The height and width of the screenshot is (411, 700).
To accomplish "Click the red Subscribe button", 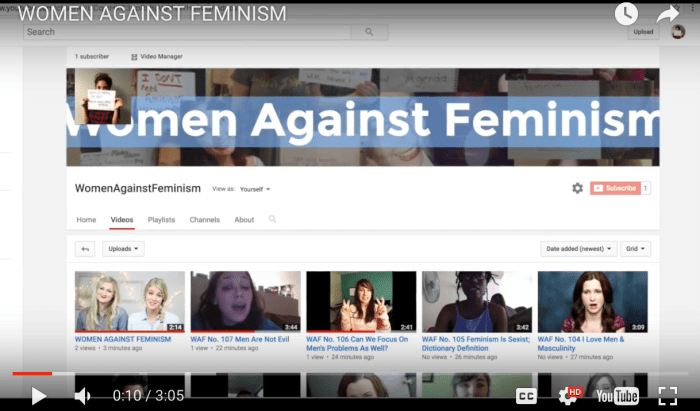I will tap(615, 188).
